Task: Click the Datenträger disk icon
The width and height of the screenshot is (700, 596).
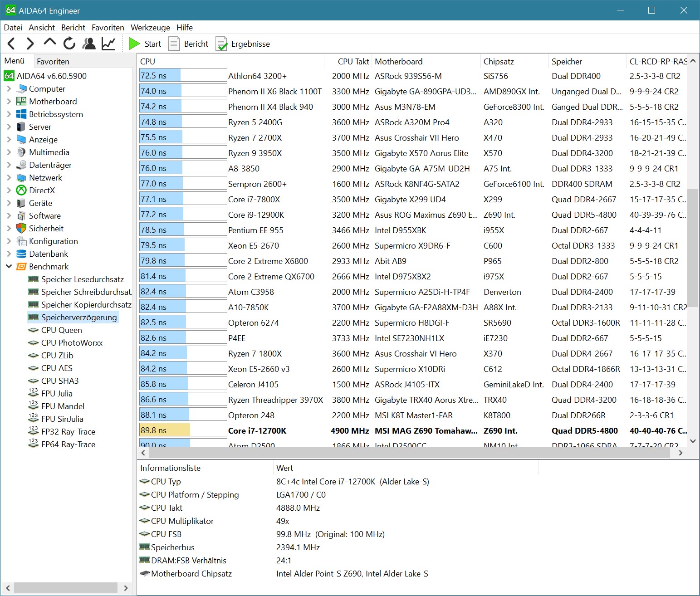Action: [x=21, y=165]
